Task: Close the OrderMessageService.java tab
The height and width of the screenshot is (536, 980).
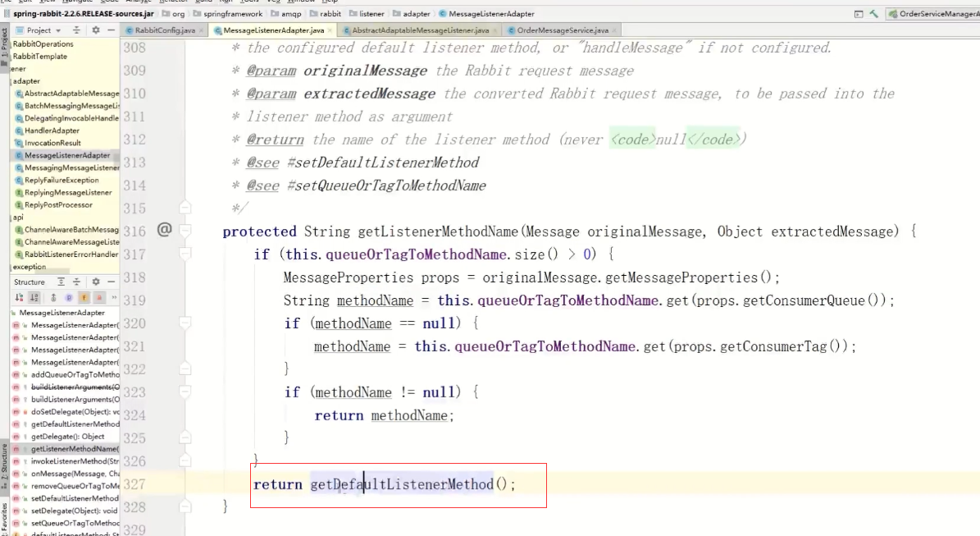Action: pos(614,30)
